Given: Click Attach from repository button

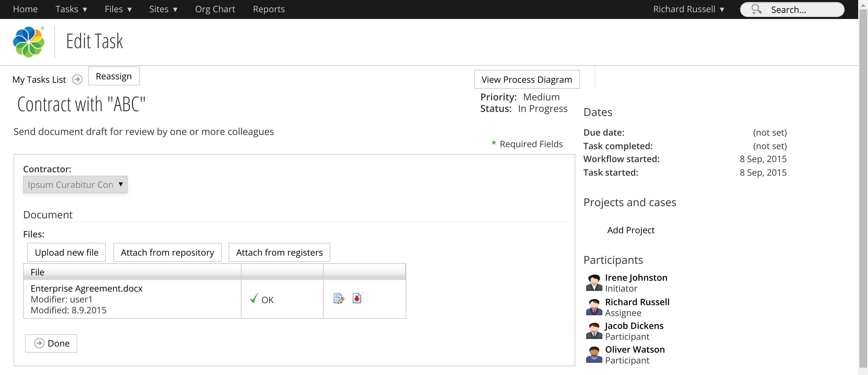Looking at the screenshot, I should click(167, 252).
